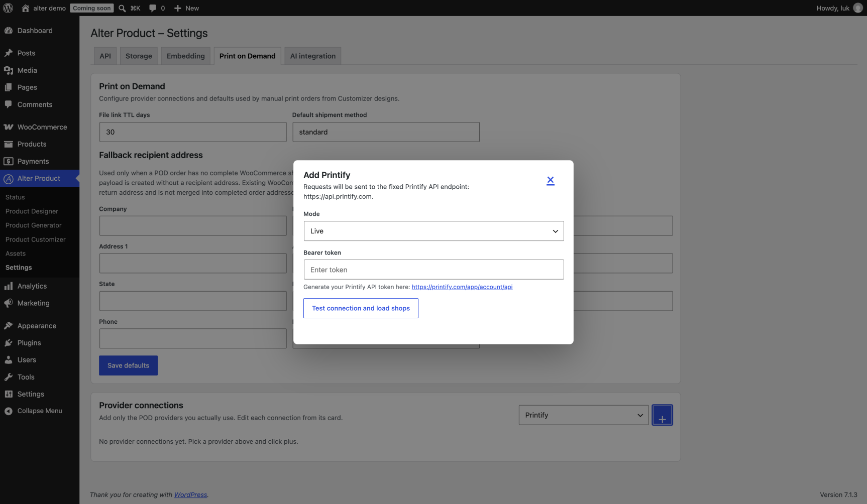Open Appearance in the sidebar
Viewport: 867px width, 504px height.
point(40,326)
